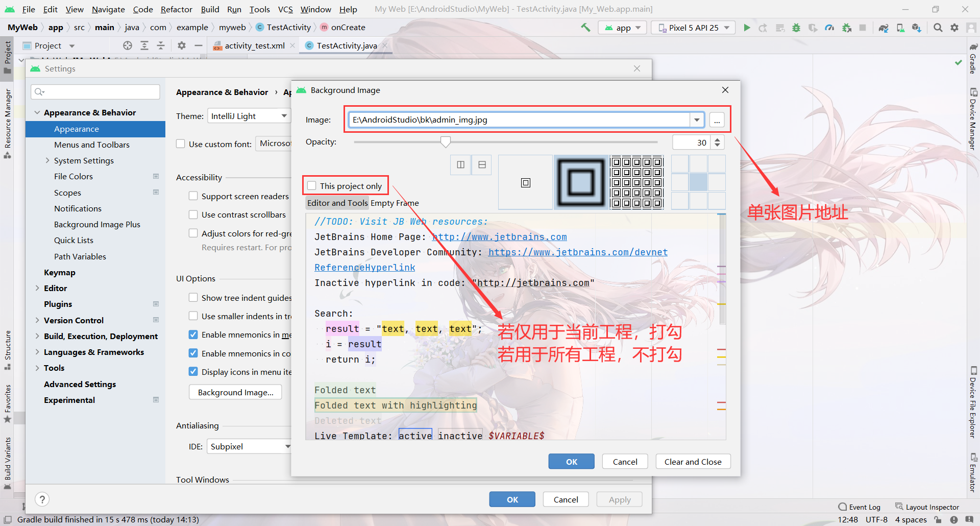Open the Tools menu
Image resolution: width=980 pixels, height=526 pixels.
[259, 9]
